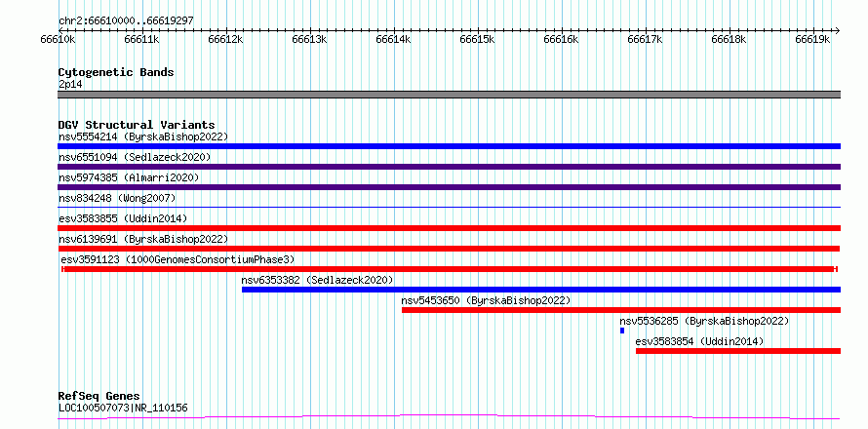Open the nsv6551094 (Sedlazeck2020) label

(x=135, y=157)
